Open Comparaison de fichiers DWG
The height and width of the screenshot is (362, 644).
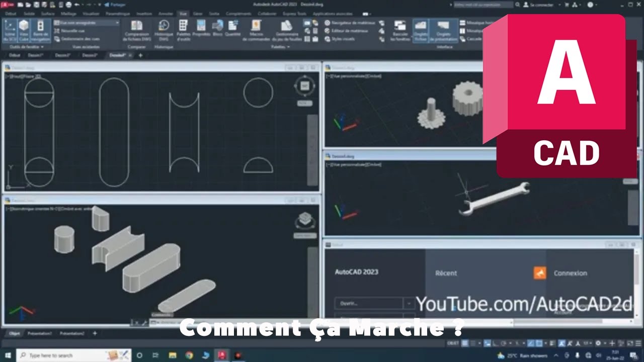pyautogui.click(x=137, y=31)
